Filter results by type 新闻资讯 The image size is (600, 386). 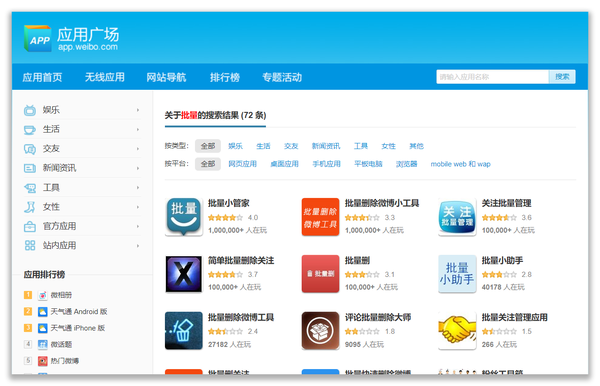(x=326, y=146)
